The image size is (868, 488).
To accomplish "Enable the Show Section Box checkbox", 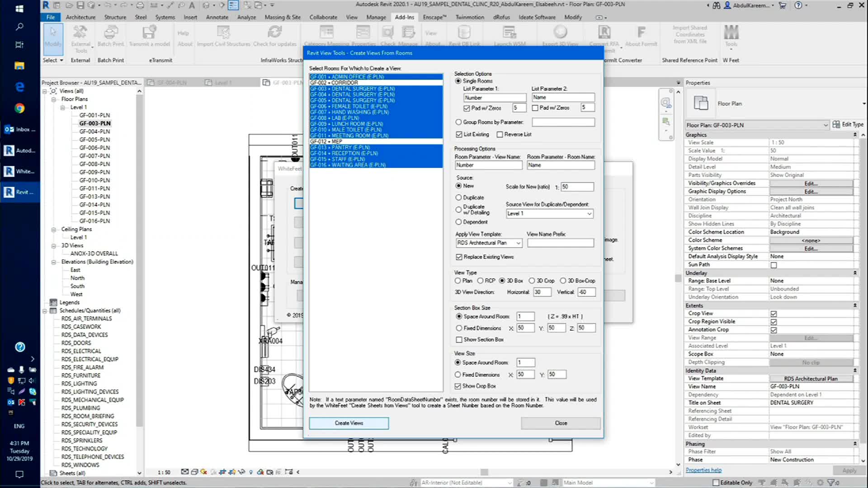I will [459, 339].
